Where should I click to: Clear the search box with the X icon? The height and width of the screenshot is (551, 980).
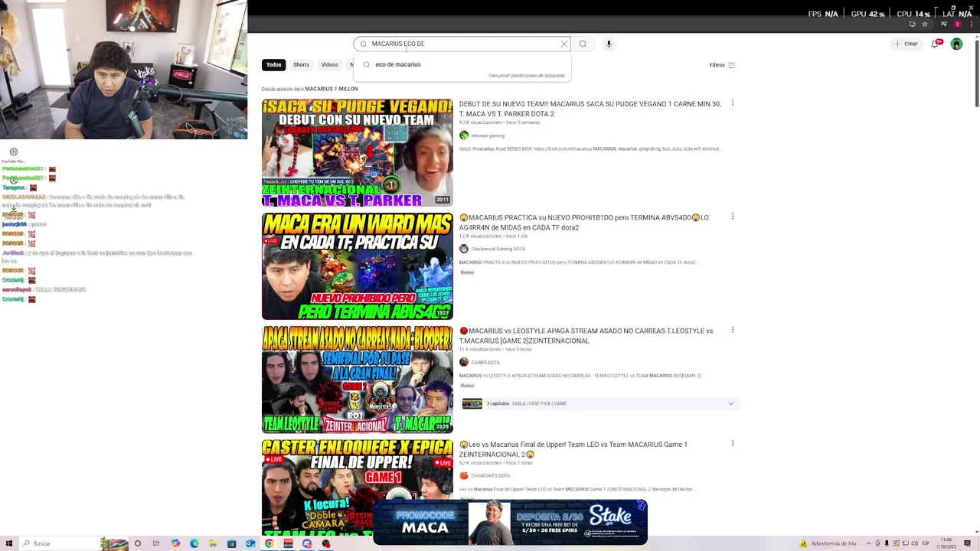coord(564,44)
